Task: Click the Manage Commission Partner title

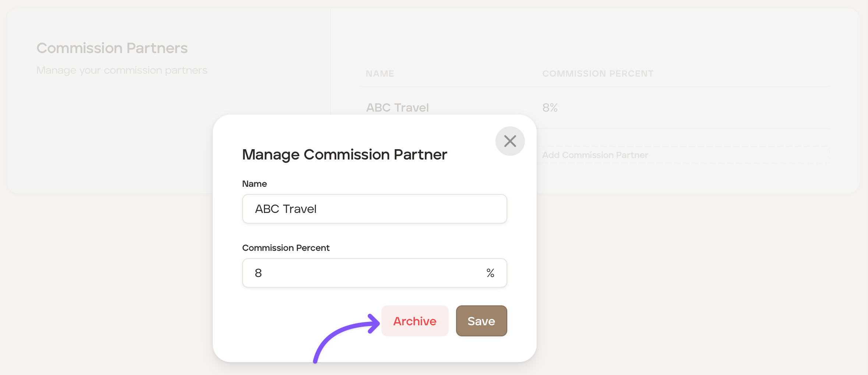Action: [x=345, y=154]
